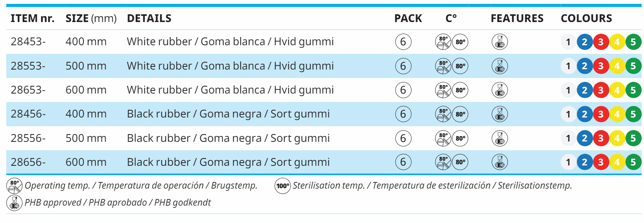Screen dimensions: 644x223
Task: Click the PHB approved legend icon
Action: coord(15,203)
